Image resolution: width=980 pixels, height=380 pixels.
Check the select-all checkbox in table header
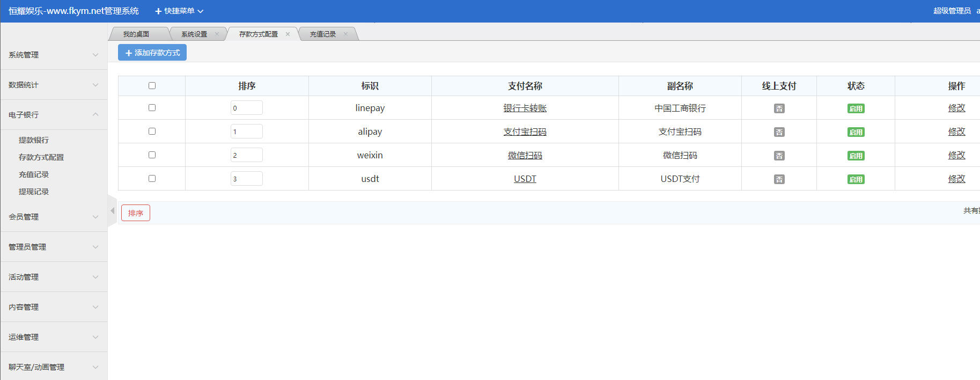[x=152, y=86]
